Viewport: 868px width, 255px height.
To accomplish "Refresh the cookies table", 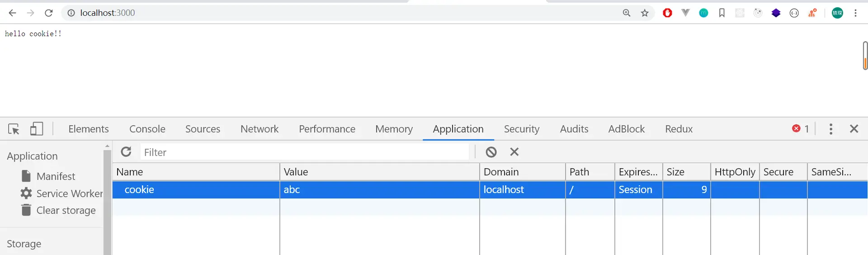I will (x=126, y=152).
